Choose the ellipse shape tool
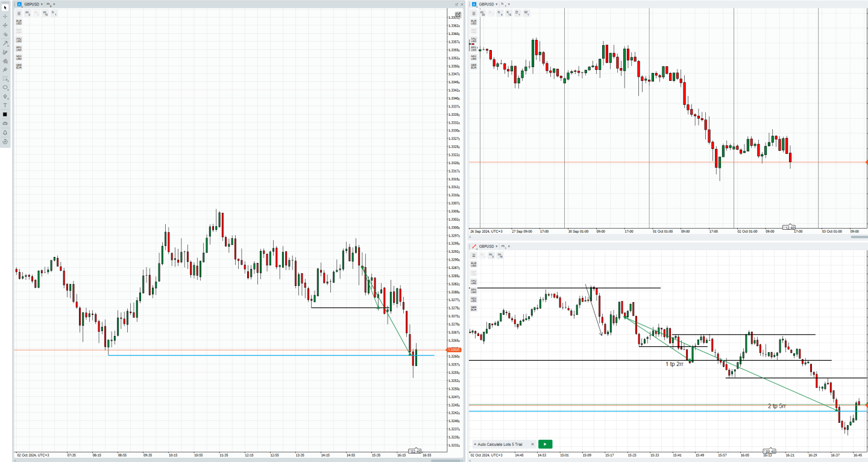Image resolution: width=868 pixels, height=462 pixels. click(x=5, y=87)
